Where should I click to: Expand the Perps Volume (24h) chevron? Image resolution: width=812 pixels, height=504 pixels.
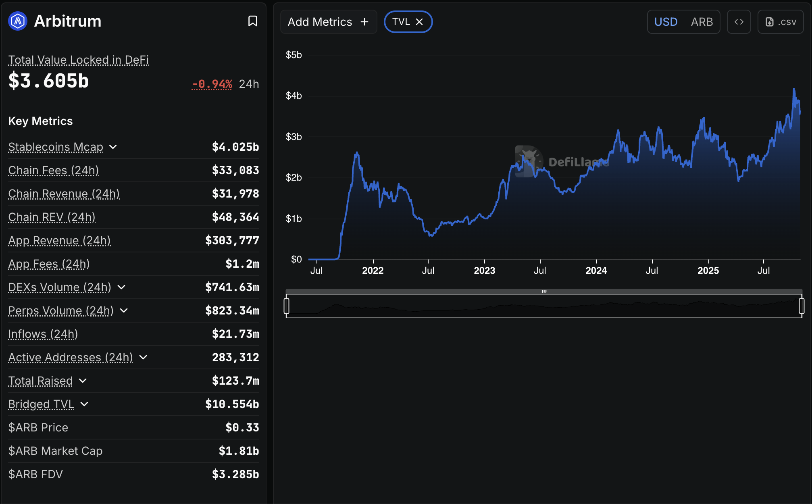tap(124, 310)
